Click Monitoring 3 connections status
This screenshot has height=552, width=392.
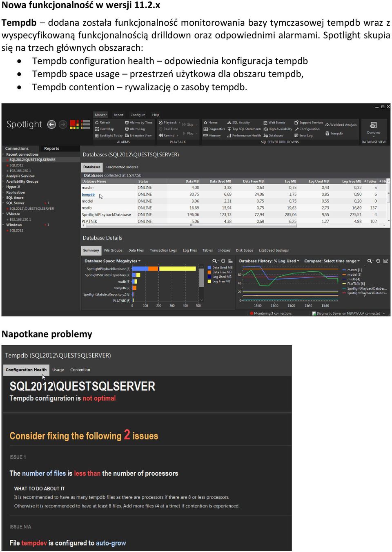(270, 313)
